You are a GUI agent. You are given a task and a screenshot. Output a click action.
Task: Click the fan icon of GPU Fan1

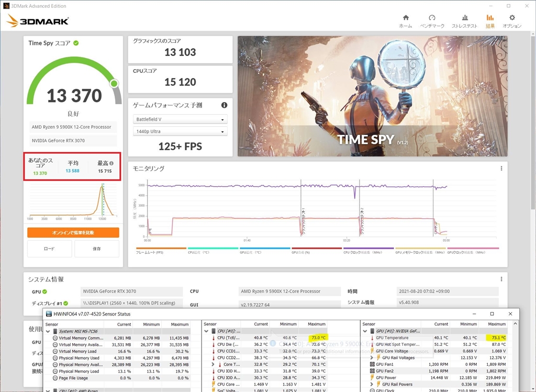point(372,364)
